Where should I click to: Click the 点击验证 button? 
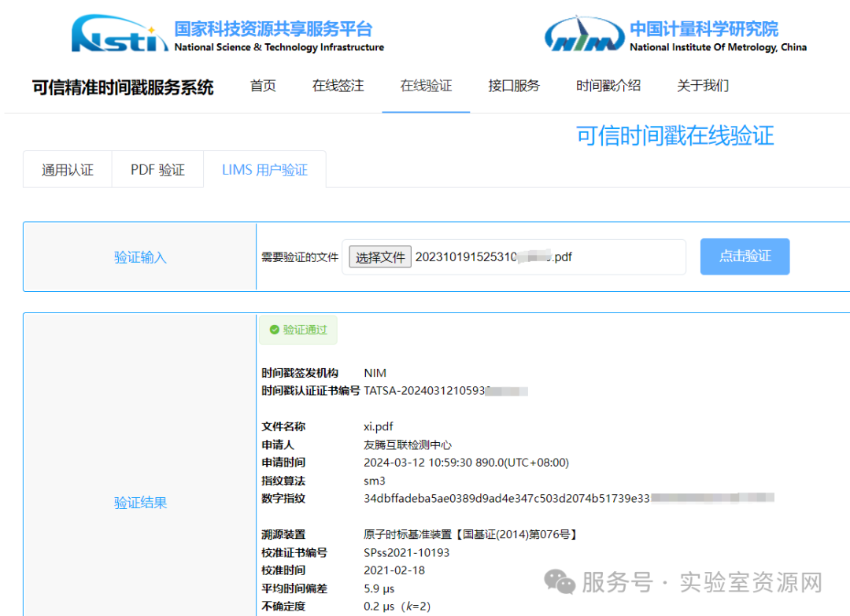click(x=745, y=256)
